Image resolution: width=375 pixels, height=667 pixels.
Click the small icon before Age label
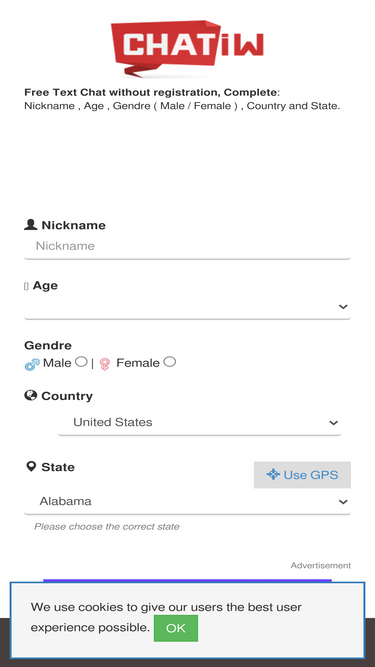(x=26, y=287)
